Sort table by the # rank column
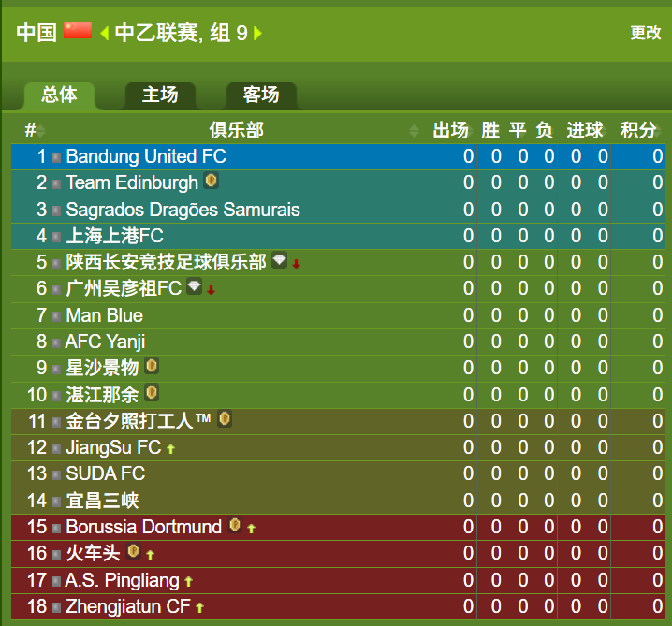 pos(35,130)
